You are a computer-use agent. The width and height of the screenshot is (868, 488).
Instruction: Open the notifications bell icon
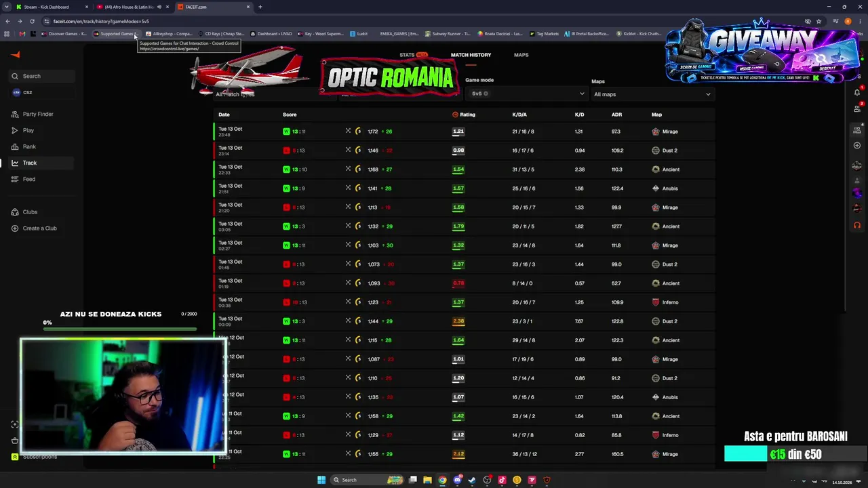tap(857, 92)
